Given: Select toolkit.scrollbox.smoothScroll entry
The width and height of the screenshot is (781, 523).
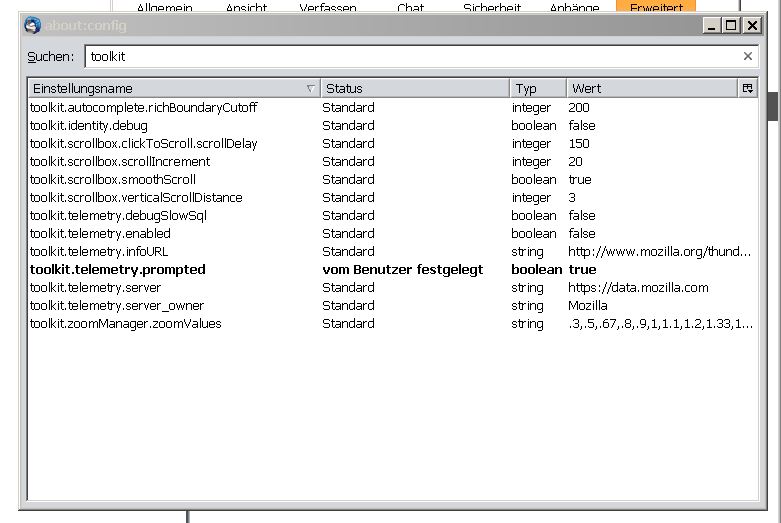Looking at the screenshot, I should [112, 180].
